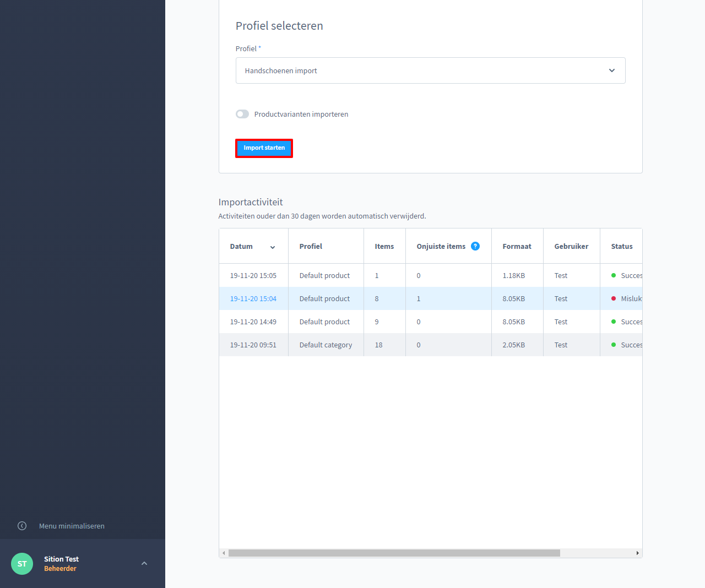Select Menu minimaliseren label
The image size is (705, 588).
pos(72,526)
